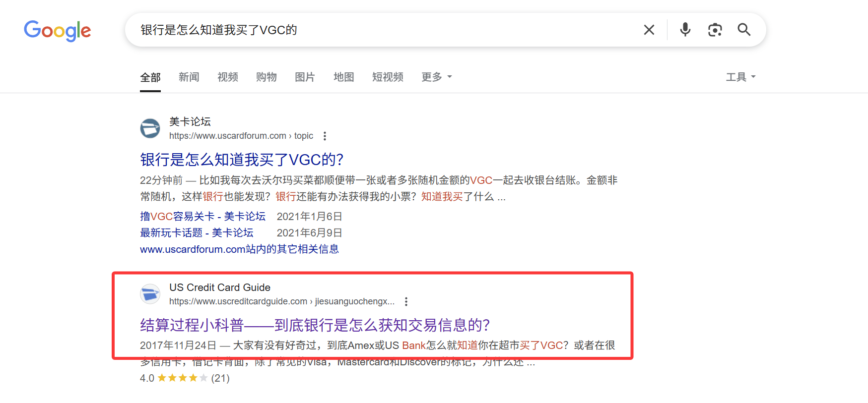Open result 银行是怎么知道我买了VGC的?
Screen dimensions: 868x403
242,160
